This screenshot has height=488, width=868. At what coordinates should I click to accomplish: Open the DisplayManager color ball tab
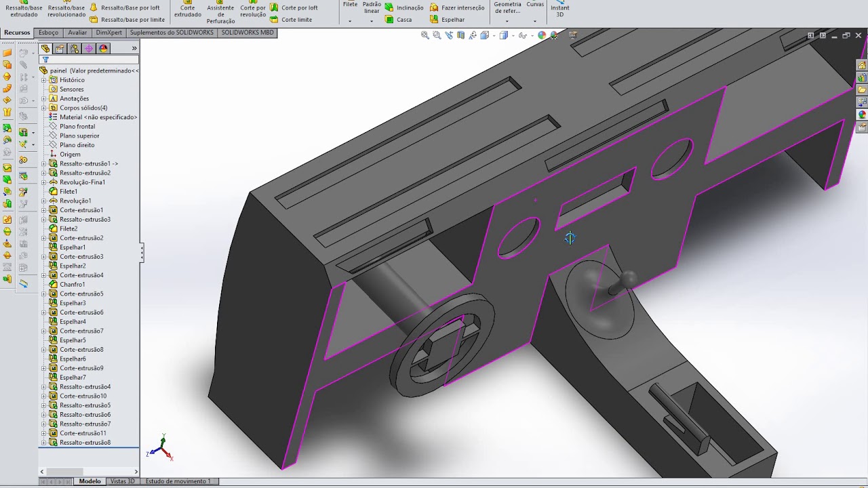pos(103,49)
